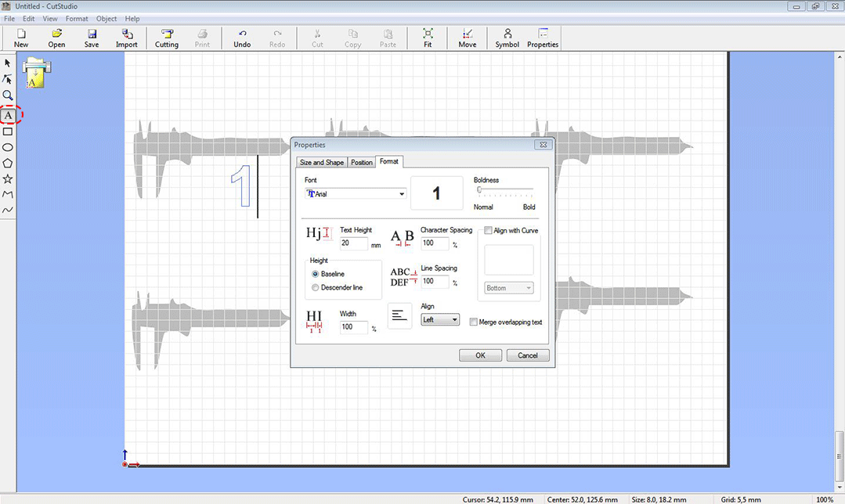The height and width of the screenshot is (504, 845).
Task: Click the 100% zoom status entry
Action: [825, 499]
